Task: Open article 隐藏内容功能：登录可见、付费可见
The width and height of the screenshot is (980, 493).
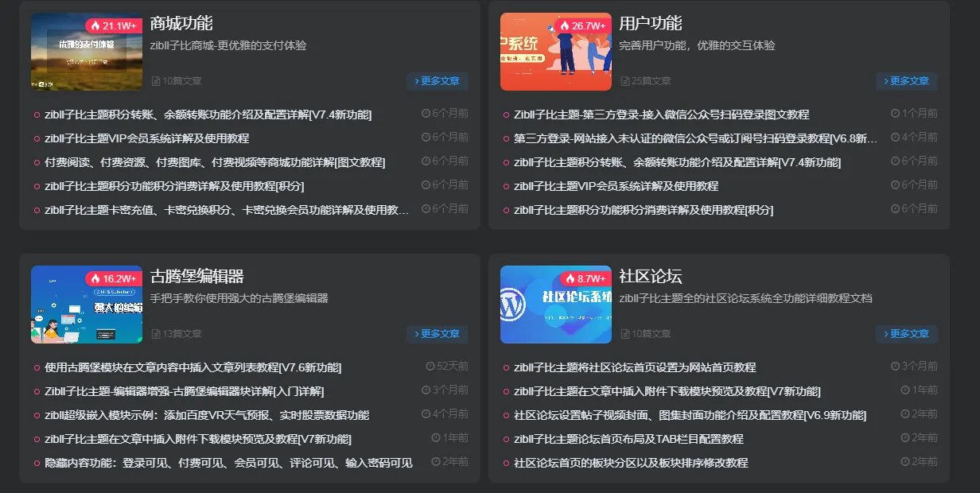Action: (228, 463)
